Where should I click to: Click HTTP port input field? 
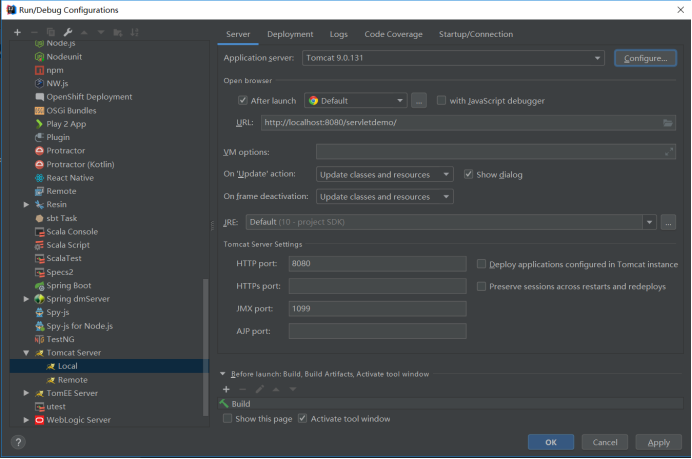(377, 263)
